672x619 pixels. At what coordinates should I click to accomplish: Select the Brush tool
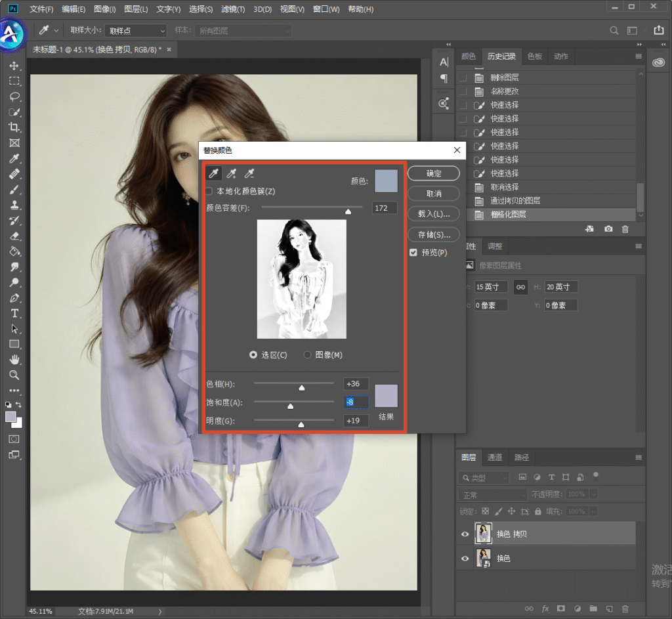pyautogui.click(x=14, y=190)
